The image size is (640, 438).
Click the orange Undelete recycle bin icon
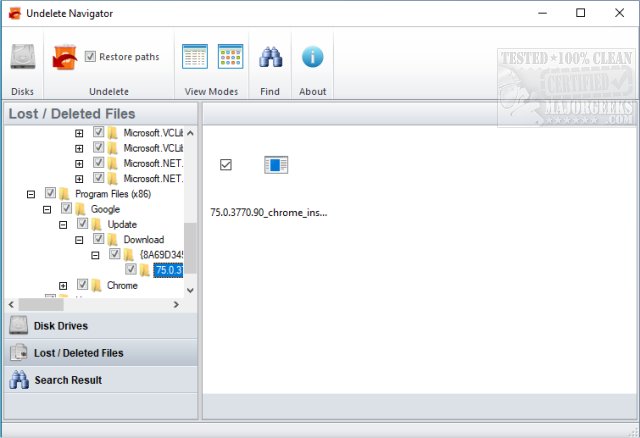point(65,57)
